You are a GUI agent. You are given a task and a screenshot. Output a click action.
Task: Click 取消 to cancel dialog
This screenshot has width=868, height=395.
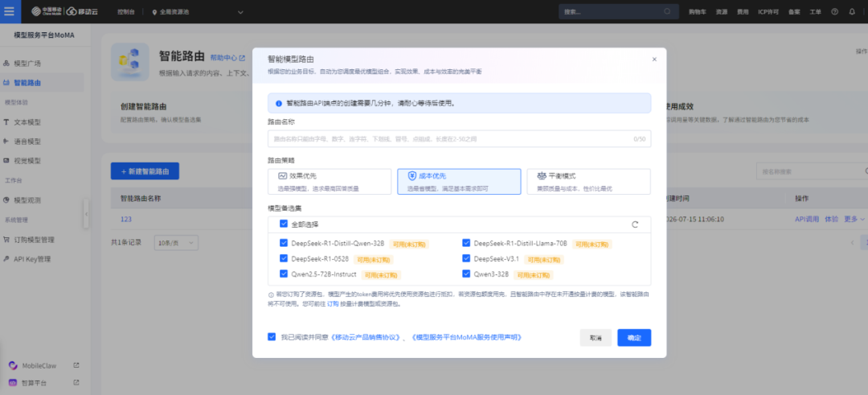(596, 338)
